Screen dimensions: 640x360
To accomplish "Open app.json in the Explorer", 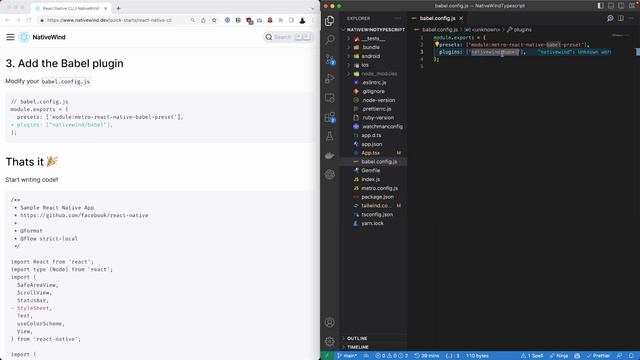I will (x=373, y=144).
